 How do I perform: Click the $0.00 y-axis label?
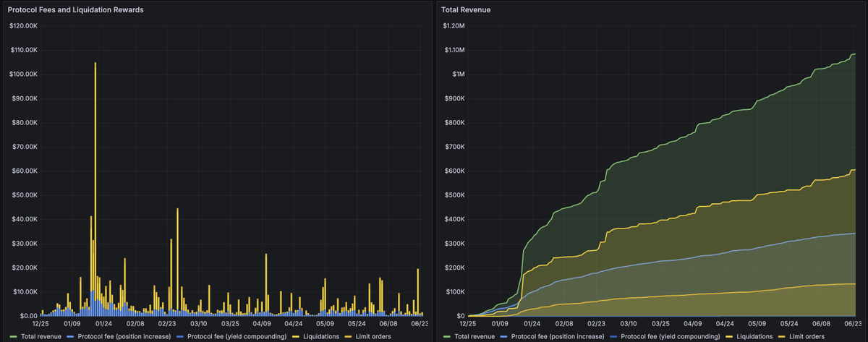tap(28, 316)
